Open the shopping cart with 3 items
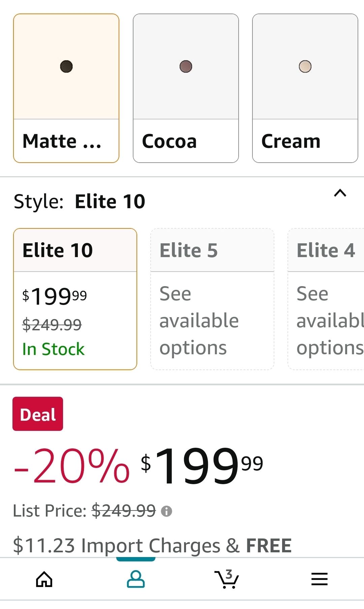 (227, 579)
